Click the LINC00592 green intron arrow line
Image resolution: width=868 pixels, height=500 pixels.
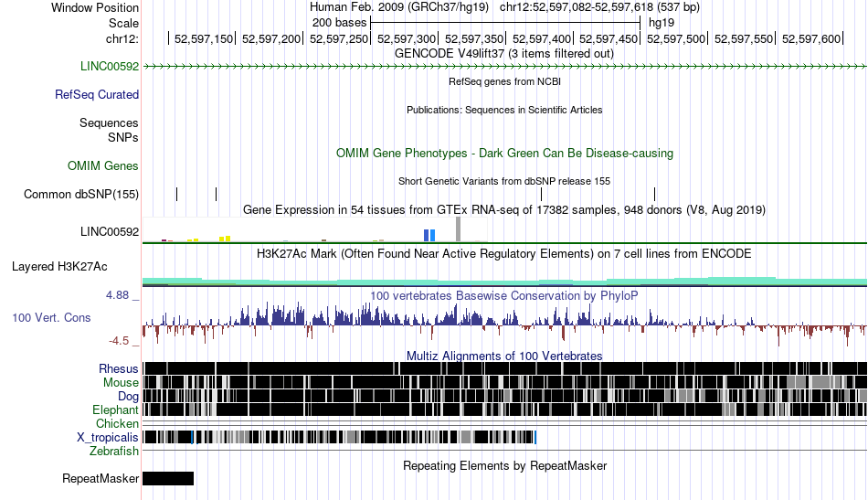(x=504, y=67)
